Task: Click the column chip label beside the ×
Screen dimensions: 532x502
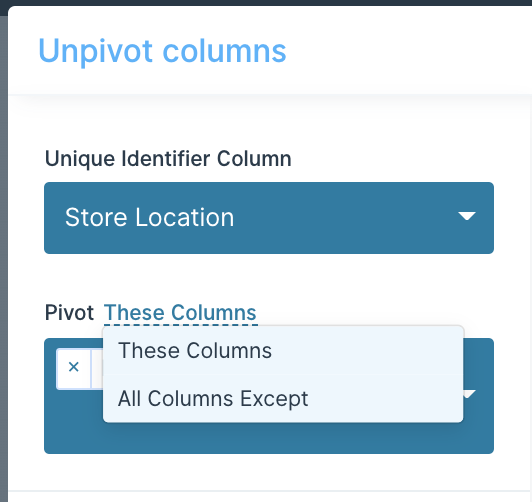Action: (x=97, y=369)
